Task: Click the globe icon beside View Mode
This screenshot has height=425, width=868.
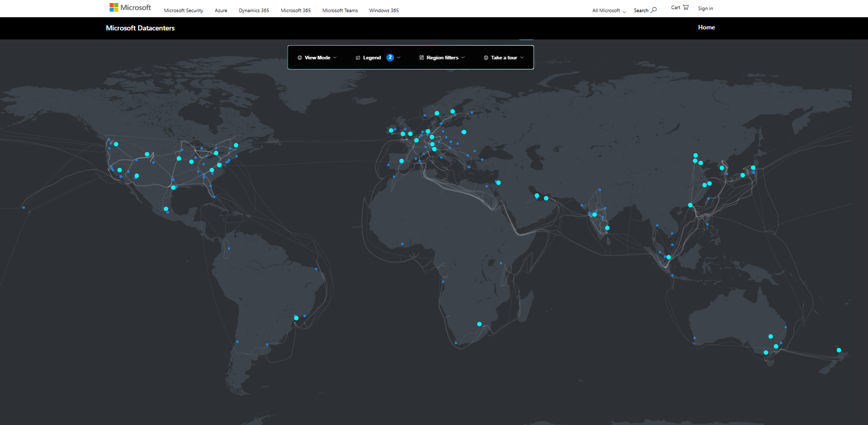Action: [x=299, y=58]
